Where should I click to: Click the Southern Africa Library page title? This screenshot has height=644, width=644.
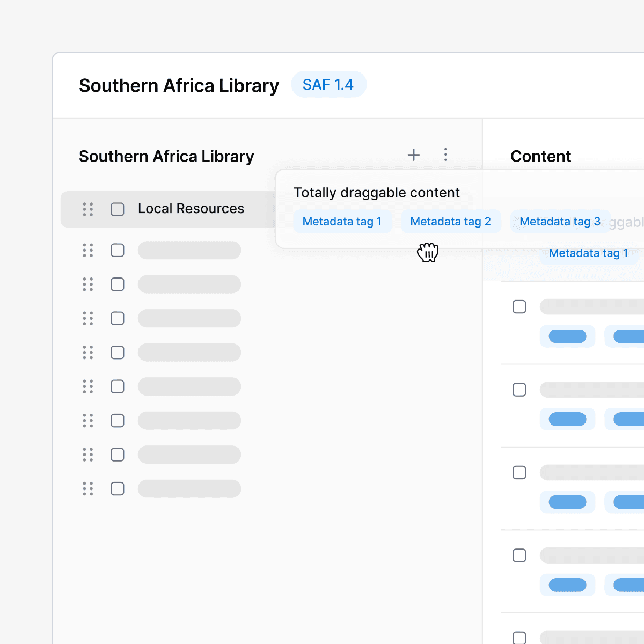pyautogui.click(x=179, y=86)
